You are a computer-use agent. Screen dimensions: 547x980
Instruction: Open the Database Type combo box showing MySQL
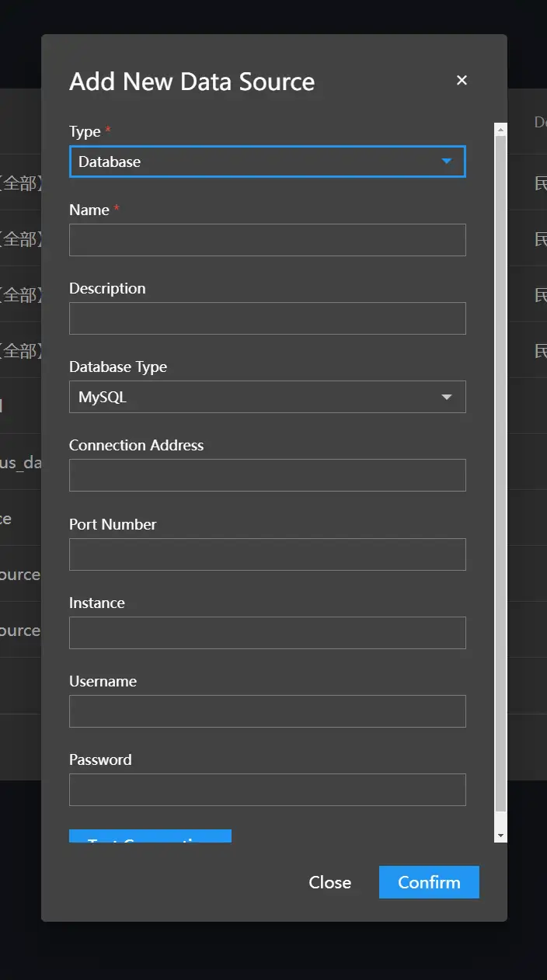(x=256, y=397)
